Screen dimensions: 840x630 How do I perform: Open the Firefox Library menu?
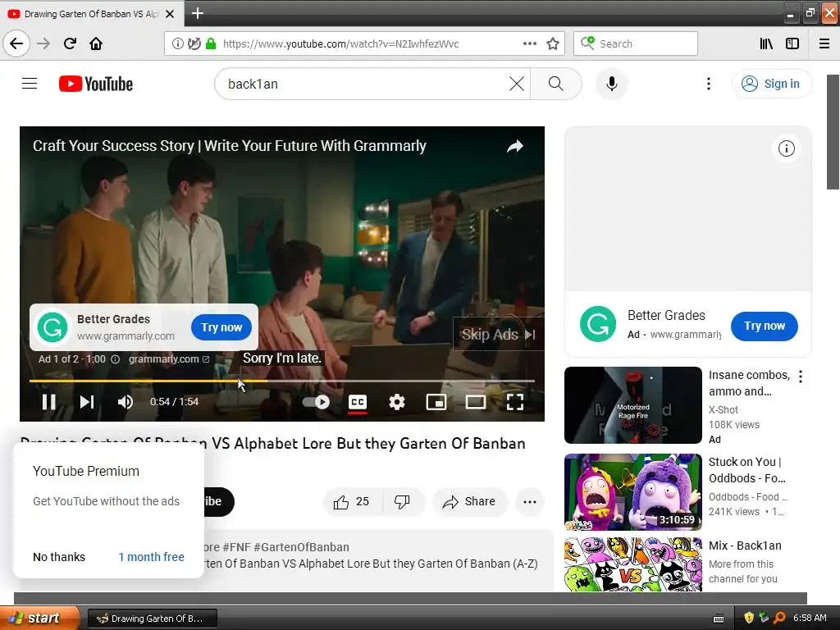coord(766,43)
